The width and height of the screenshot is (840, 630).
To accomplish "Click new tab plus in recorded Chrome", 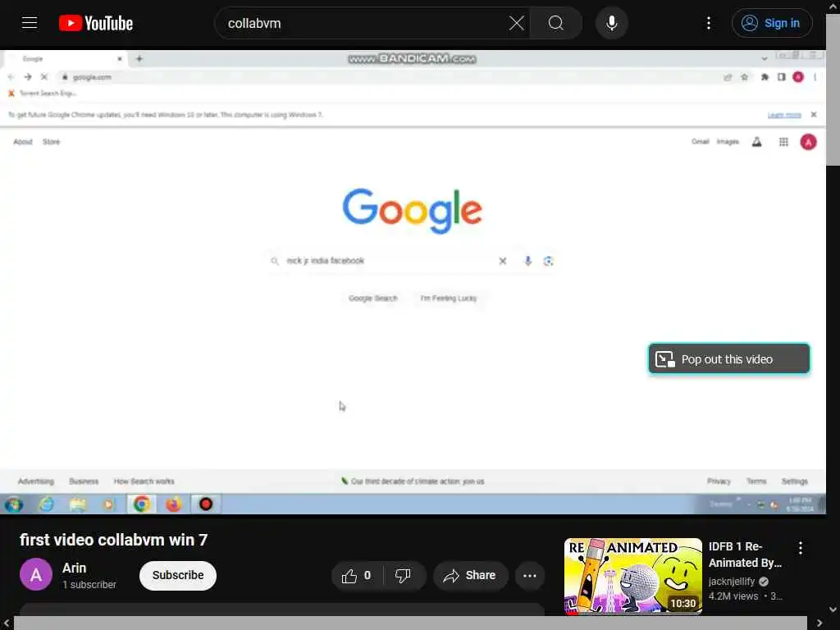I will pyautogui.click(x=139, y=58).
